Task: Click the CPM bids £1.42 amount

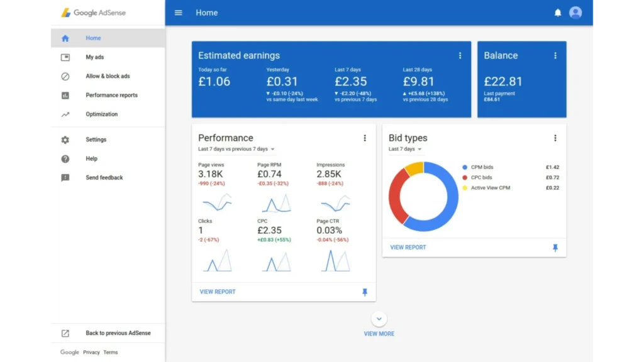Action: click(x=552, y=167)
